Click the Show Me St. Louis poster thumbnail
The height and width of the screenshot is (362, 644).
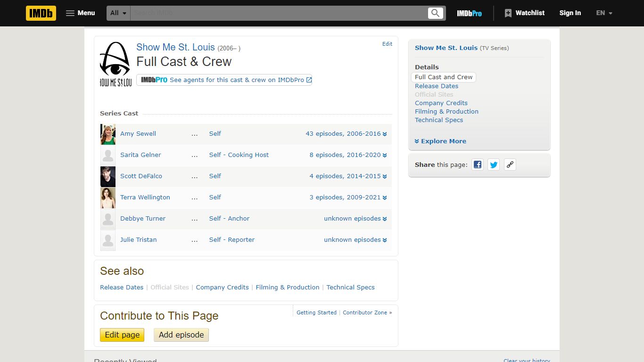(116, 64)
